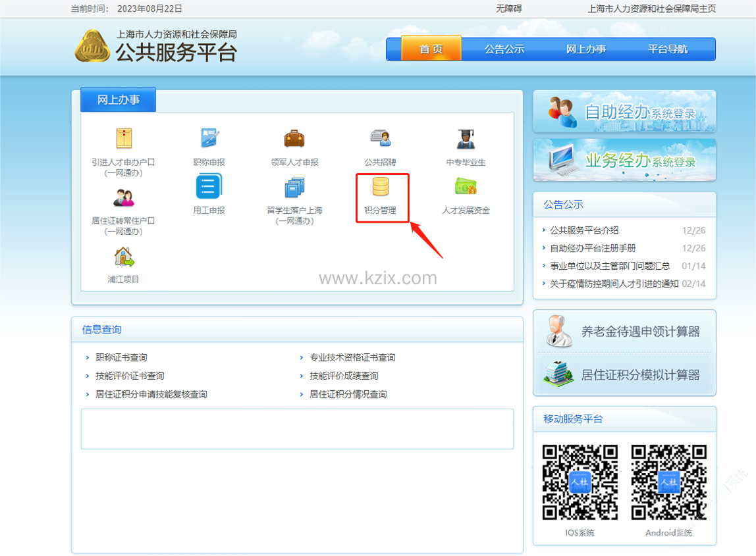Click the 自助经办系统登录 banner button

(624, 112)
